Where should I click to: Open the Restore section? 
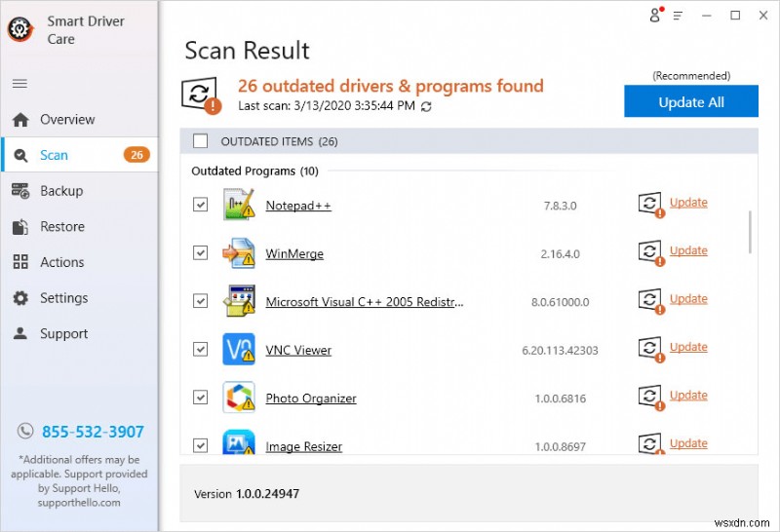(80, 227)
